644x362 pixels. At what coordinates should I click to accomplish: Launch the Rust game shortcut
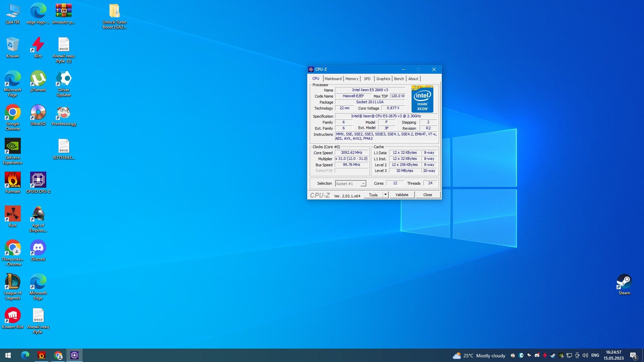tap(13, 217)
